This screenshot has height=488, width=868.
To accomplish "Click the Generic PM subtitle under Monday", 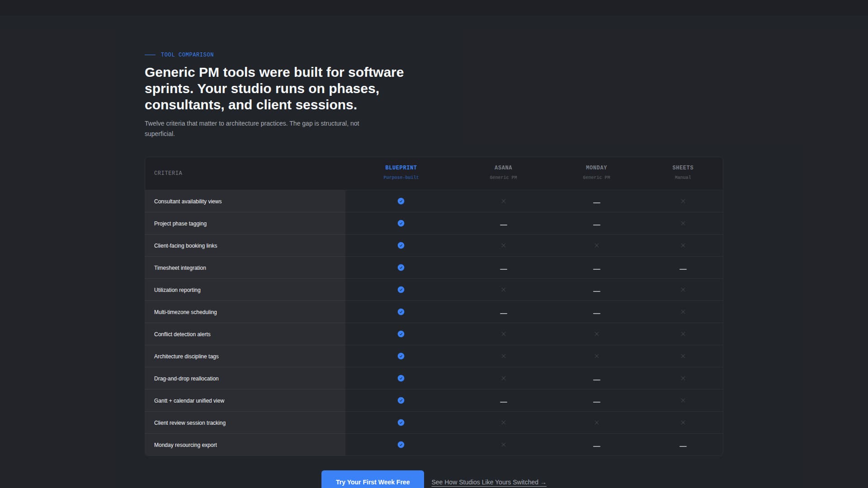I will pyautogui.click(x=596, y=178).
